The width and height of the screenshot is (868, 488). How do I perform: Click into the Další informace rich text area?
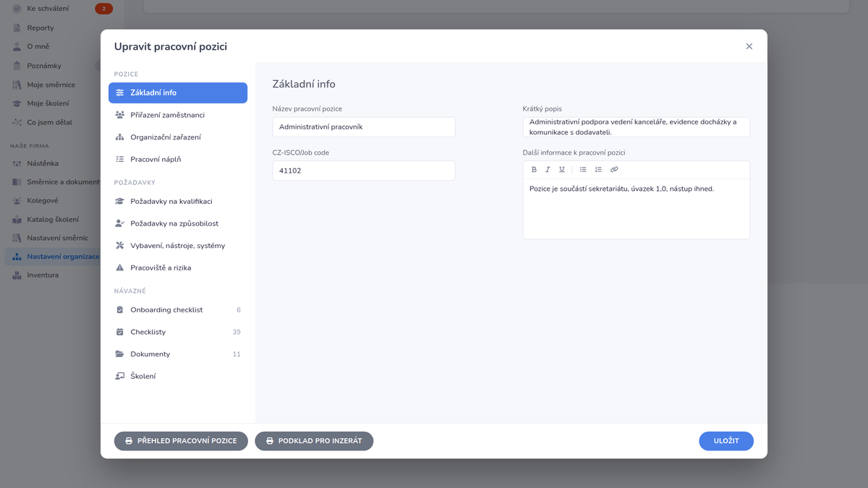coord(637,209)
